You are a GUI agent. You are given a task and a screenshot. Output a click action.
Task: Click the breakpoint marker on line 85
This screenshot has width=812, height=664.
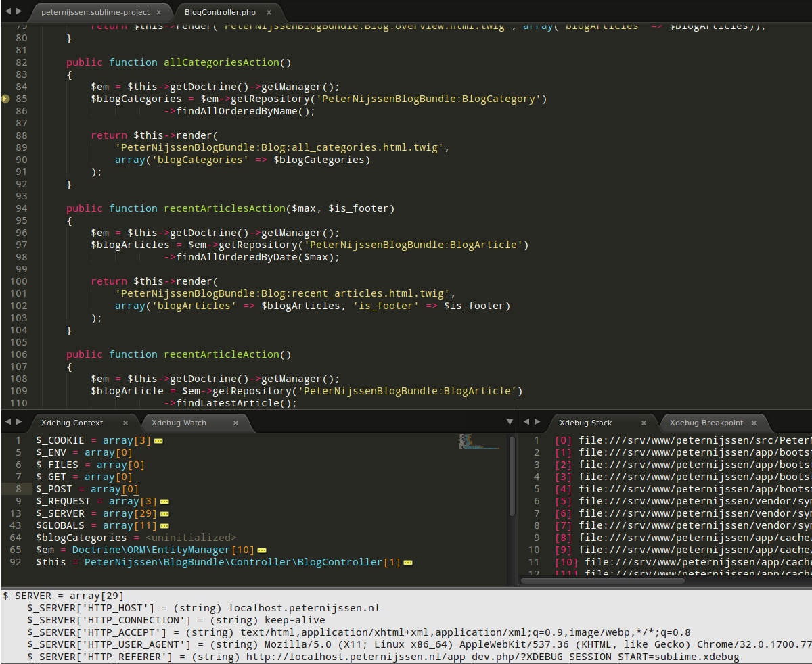coord(5,99)
